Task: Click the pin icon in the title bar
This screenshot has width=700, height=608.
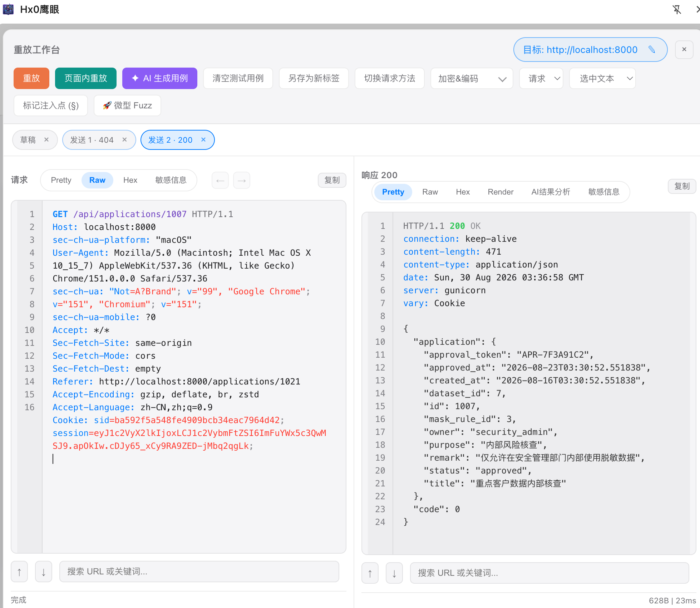Action: [677, 10]
